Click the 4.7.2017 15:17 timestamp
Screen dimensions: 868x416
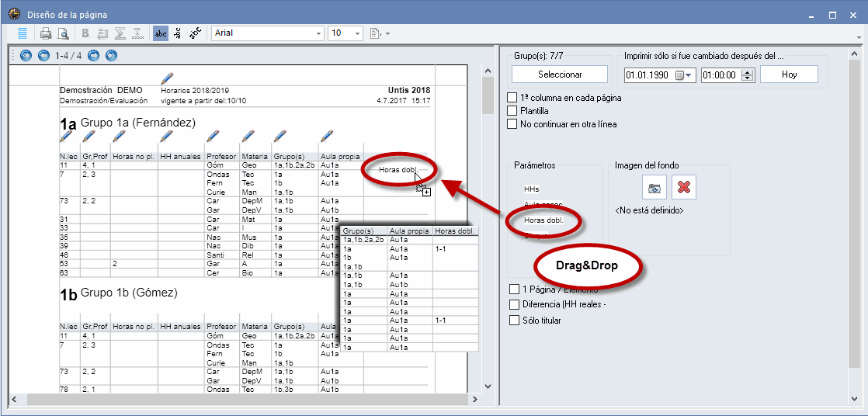click(x=403, y=101)
